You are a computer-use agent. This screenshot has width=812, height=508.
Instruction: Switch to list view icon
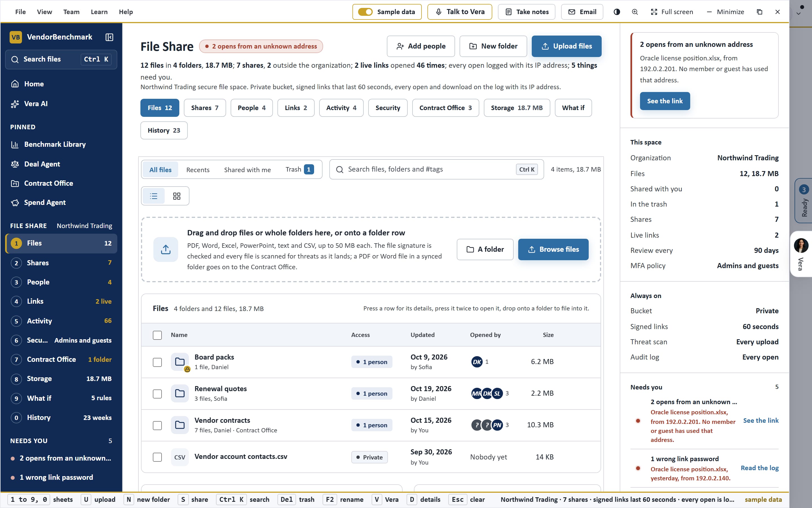[154, 196]
